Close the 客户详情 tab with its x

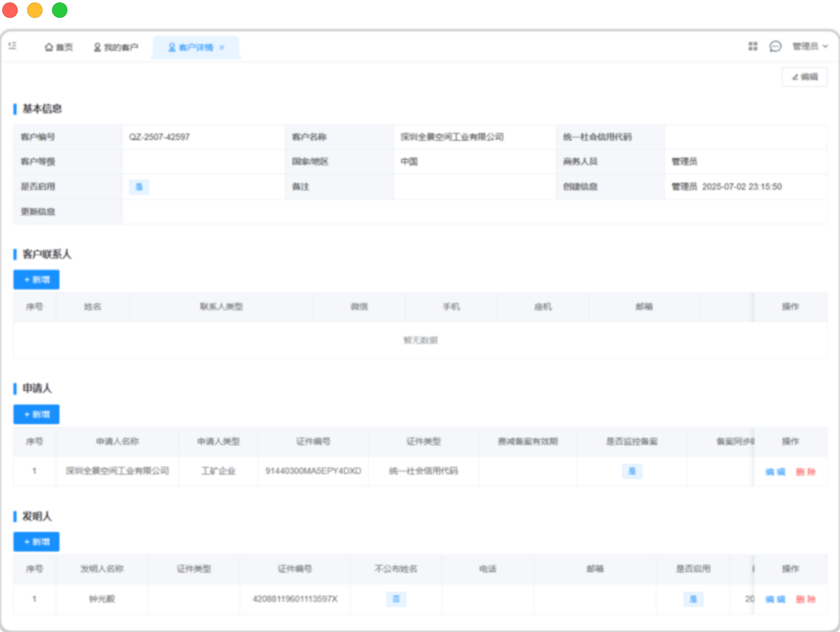pyautogui.click(x=222, y=47)
